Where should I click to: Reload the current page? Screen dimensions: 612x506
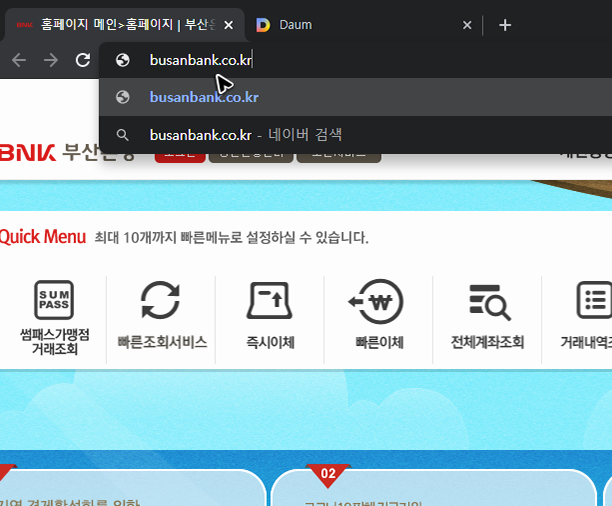(x=83, y=60)
